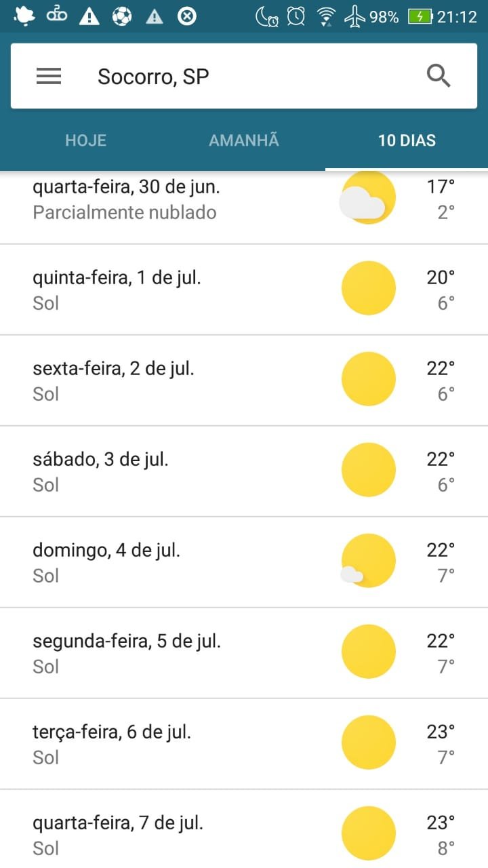Tap the airplane mode status icon
This screenshot has width=488, height=868.
point(354,16)
